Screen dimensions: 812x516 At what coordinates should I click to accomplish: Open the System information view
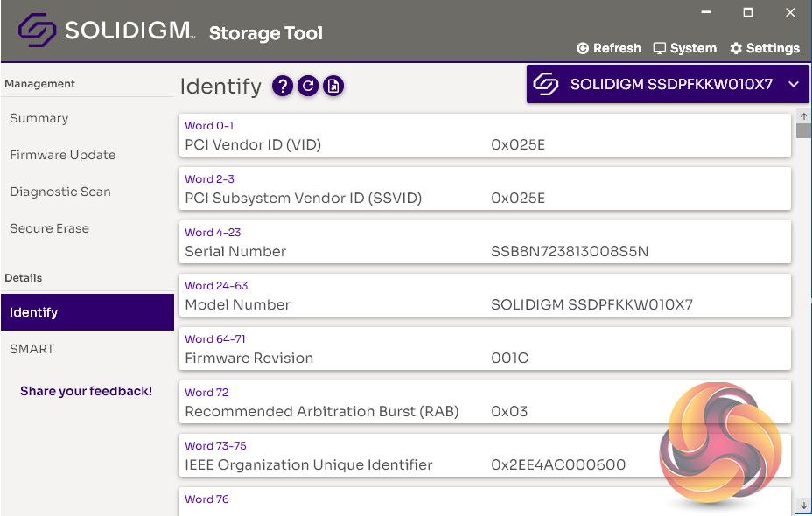684,48
